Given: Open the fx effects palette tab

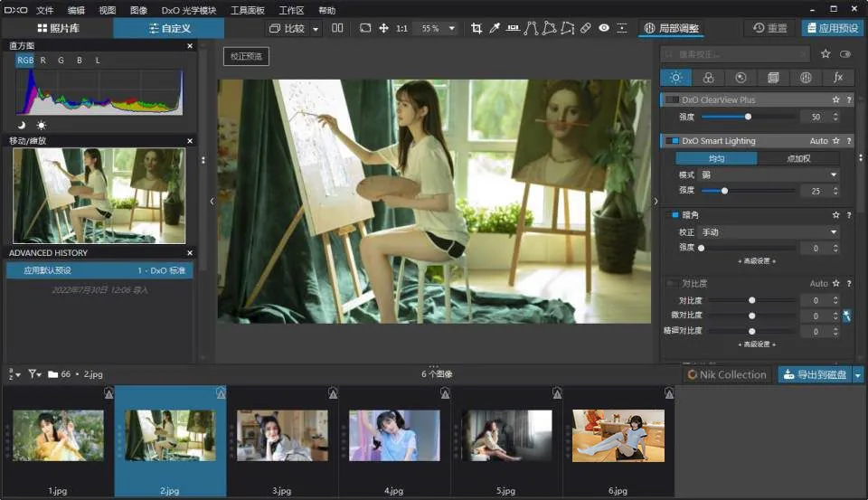Looking at the screenshot, I should (x=837, y=78).
